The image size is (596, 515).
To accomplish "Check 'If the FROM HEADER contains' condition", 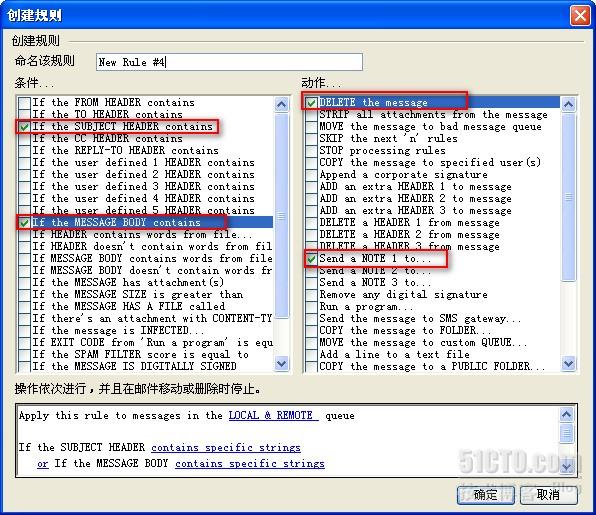I will [x=25, y=103].
